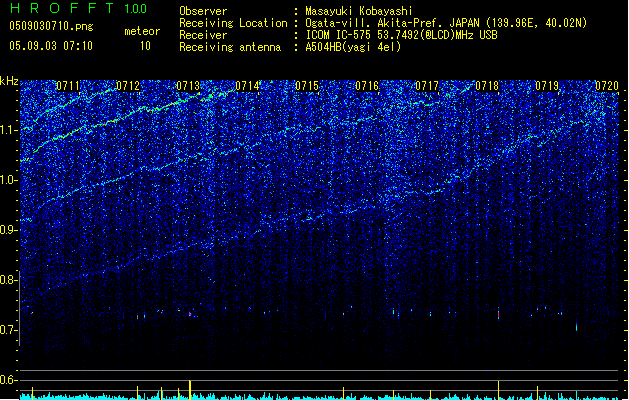Click the 0714 time label

pyautogui.click(x=247, y=85)
